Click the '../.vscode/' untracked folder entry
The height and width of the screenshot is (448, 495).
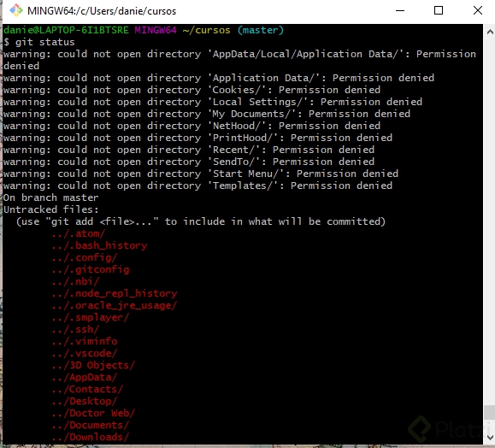[x=85, y=353]
